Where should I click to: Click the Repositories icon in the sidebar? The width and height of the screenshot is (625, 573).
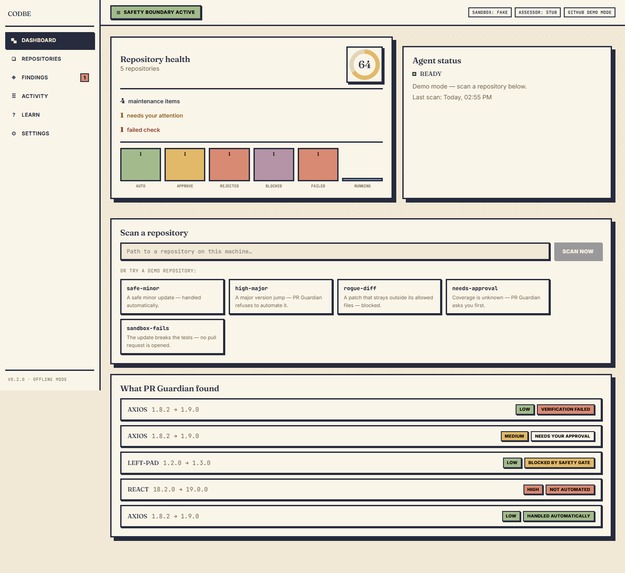click(x=14, y=59)
